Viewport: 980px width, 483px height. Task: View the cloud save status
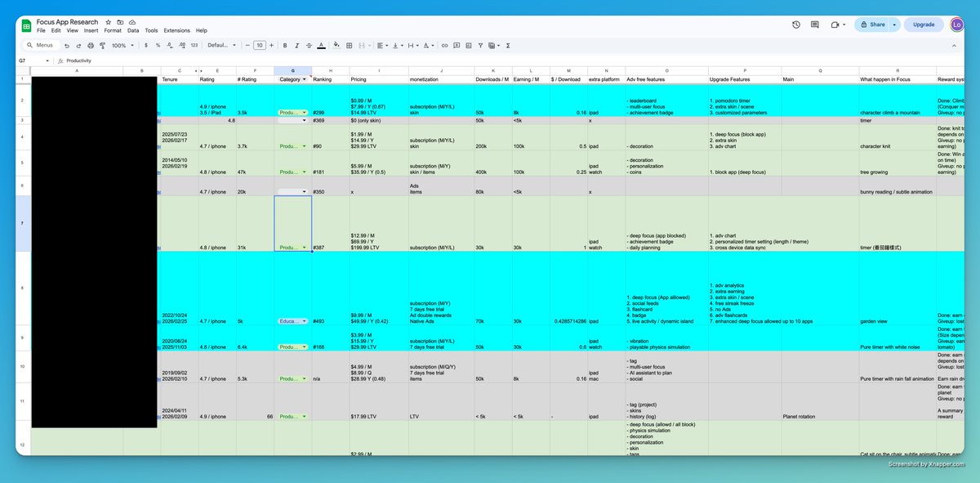pos(132,22)
